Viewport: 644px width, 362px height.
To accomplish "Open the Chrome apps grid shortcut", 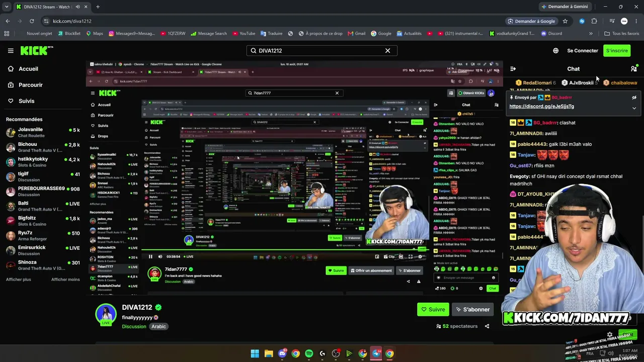I will pos(7,34).
